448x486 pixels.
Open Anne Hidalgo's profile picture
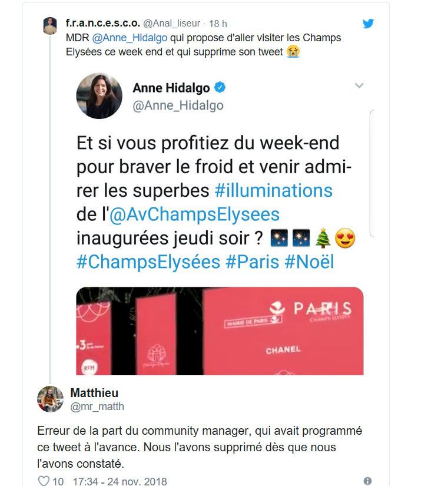pos(99,96)
